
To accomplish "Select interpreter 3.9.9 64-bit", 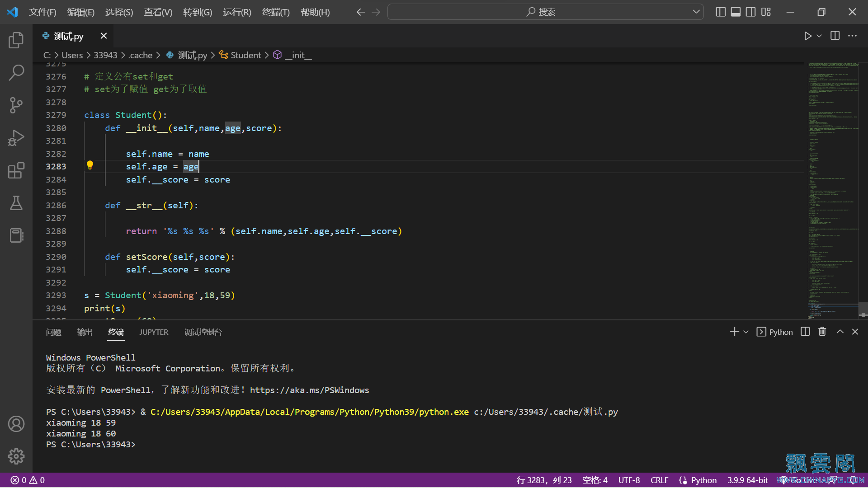I will click(747, 480).
